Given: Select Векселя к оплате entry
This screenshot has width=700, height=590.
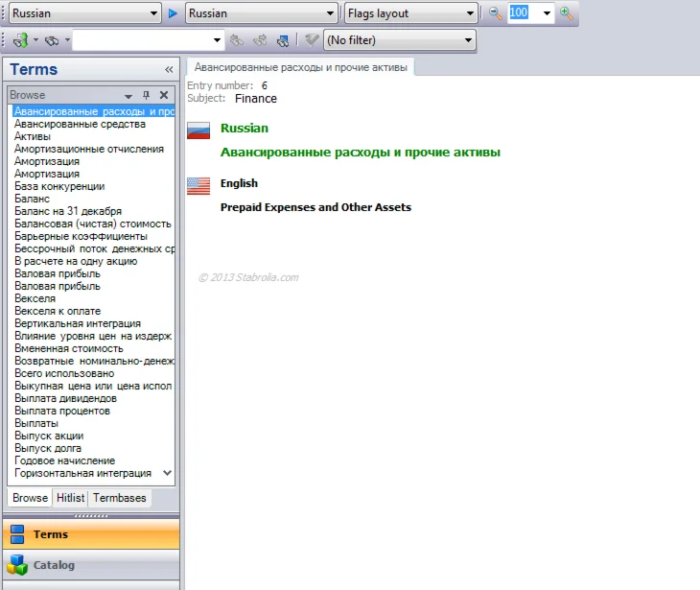Looking at the screenshot, I should (x=58, y=311).
